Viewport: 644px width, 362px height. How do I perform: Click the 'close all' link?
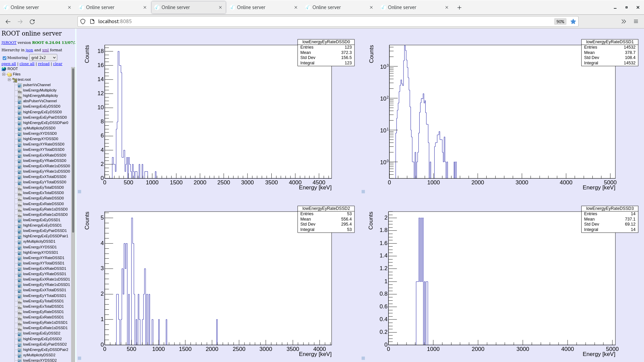(x=27, y=64)
